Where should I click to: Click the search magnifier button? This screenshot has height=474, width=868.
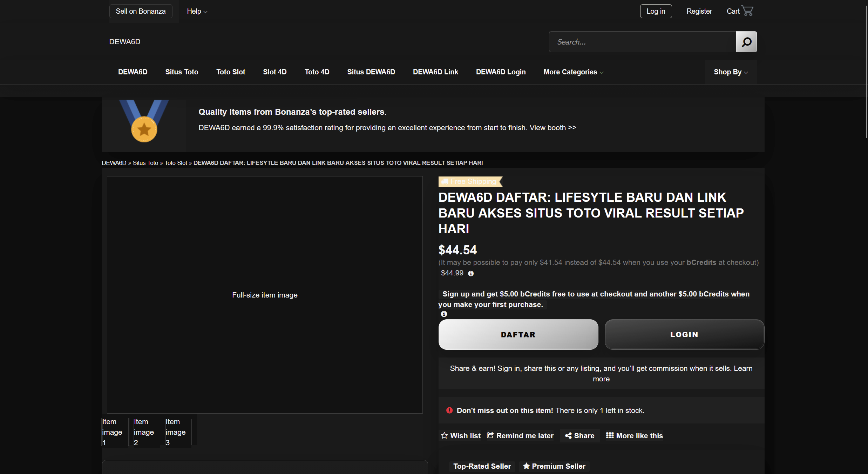pos(746,42)
